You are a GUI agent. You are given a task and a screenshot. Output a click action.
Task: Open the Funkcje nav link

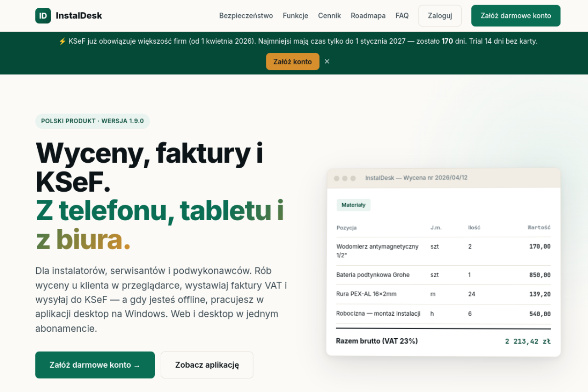pyautogui.click(x=295, y=16)
